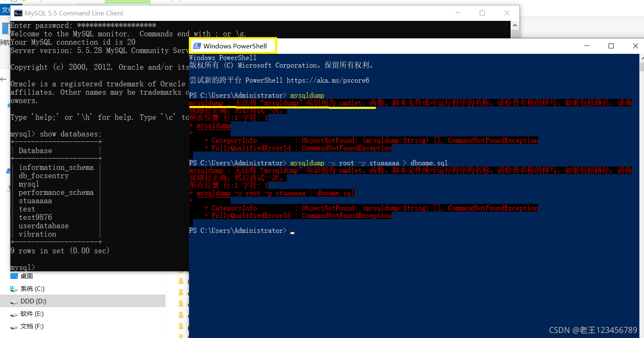The width and height of the screenshot is (644, 338).
Task: Click the DDD (D:) drive icon
Action: pos(14,301)
